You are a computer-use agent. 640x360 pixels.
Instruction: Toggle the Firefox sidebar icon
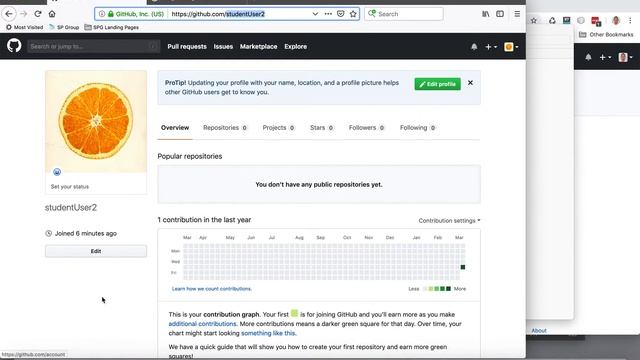point(500,14)
